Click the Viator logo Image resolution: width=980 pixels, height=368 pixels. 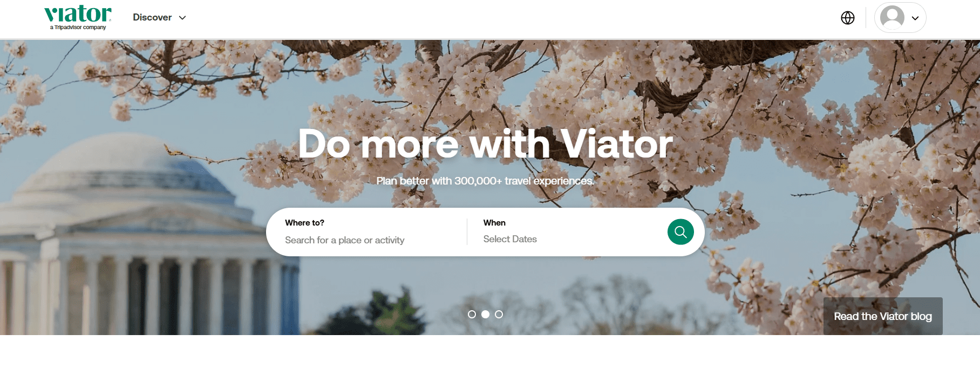point(78,17)
